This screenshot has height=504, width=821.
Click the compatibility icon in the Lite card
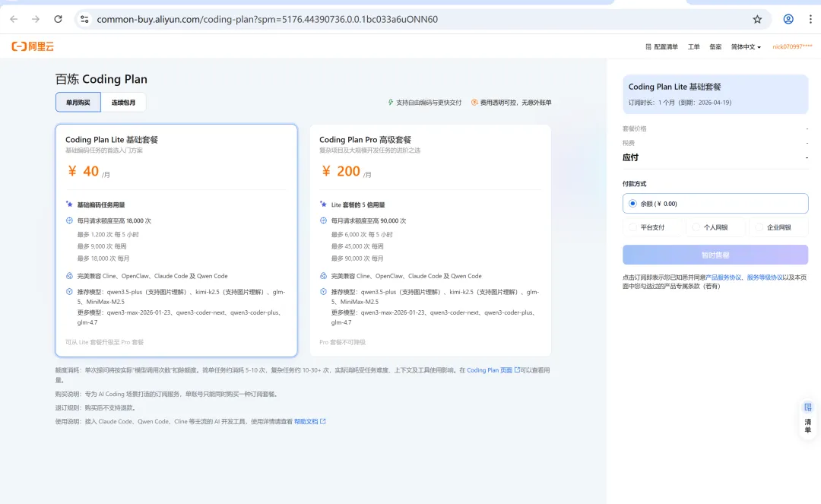click(x=69, y=276)
